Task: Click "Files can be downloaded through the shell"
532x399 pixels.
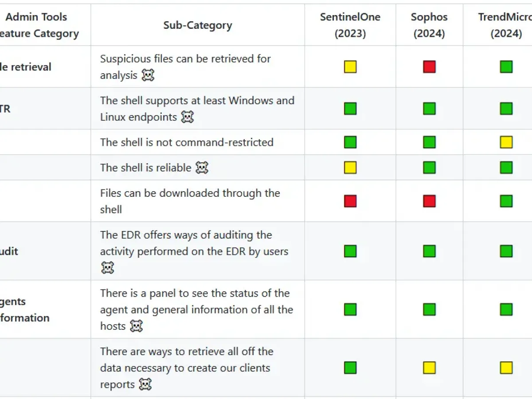Action: (190, 201)
